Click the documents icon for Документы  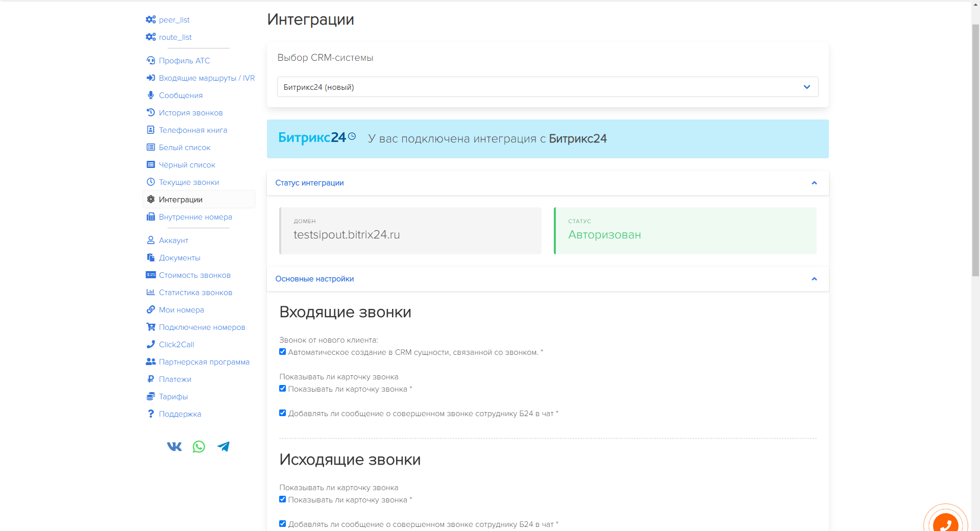click(151, 257)
